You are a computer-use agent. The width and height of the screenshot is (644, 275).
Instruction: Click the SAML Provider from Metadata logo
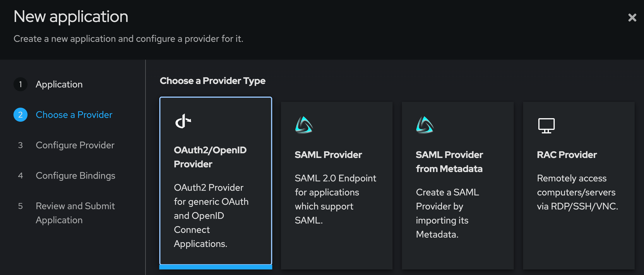tap(425, 125)
